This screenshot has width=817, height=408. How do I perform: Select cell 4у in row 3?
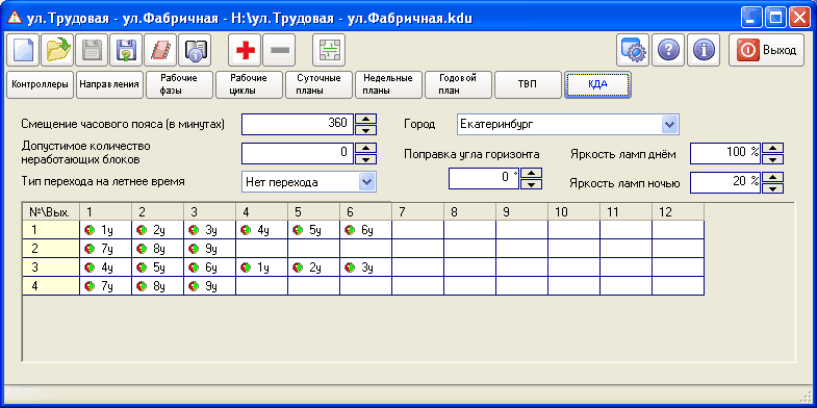click(x=105, y=267)
